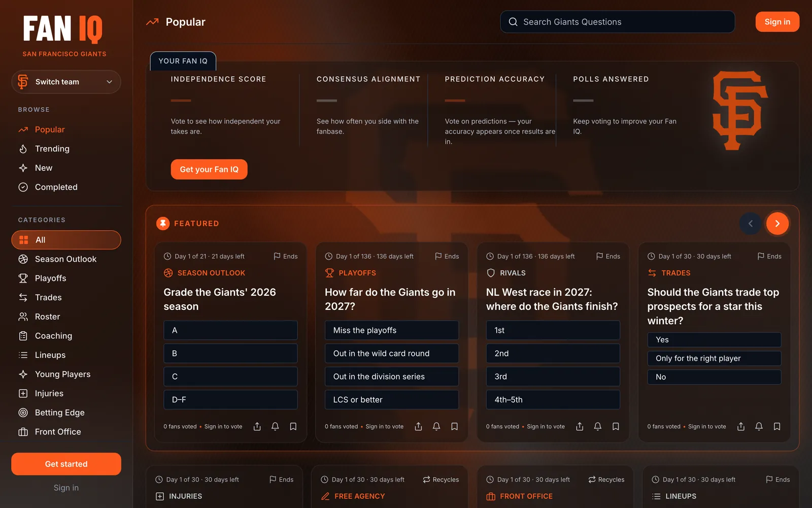This screenshot has height=508, width=812.
Task: Select the All categories filter
Action: [x=66, y=240]
